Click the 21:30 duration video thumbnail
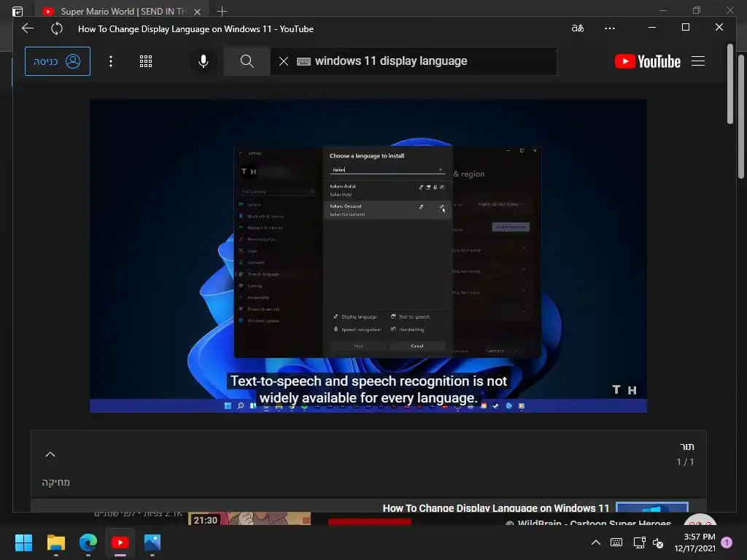Viewport: 747px width, 560px height. (x=249, y=518)
